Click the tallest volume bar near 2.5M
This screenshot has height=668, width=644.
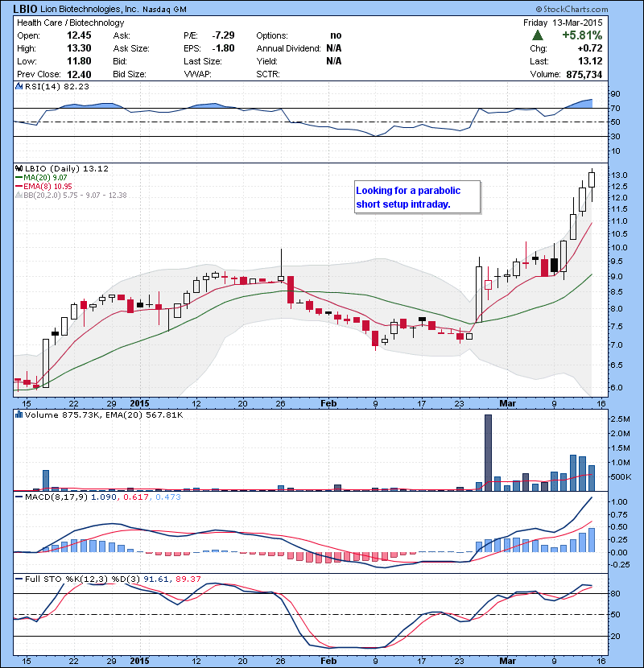tap(488, 452)
